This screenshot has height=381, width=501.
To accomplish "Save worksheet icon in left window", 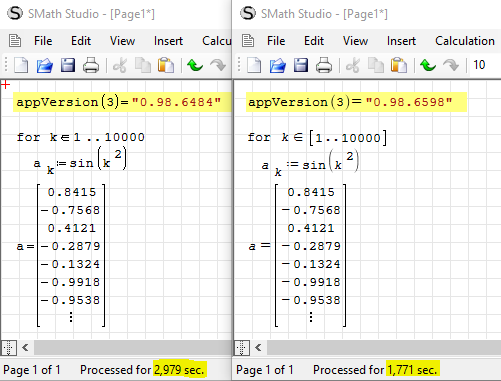I will click(68, 65).
